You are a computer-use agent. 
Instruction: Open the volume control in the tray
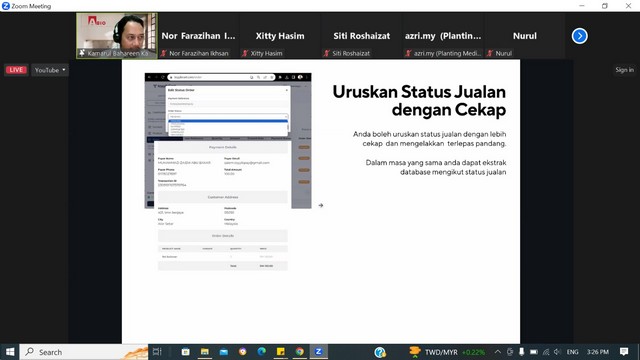click(x=557, y=352)
